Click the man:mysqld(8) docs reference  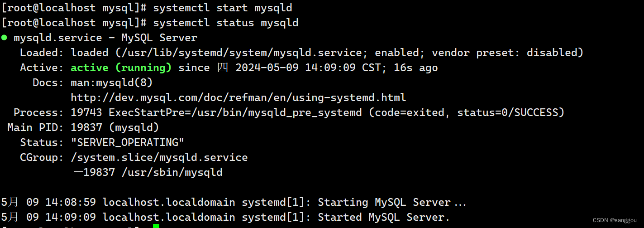point(112,83)
